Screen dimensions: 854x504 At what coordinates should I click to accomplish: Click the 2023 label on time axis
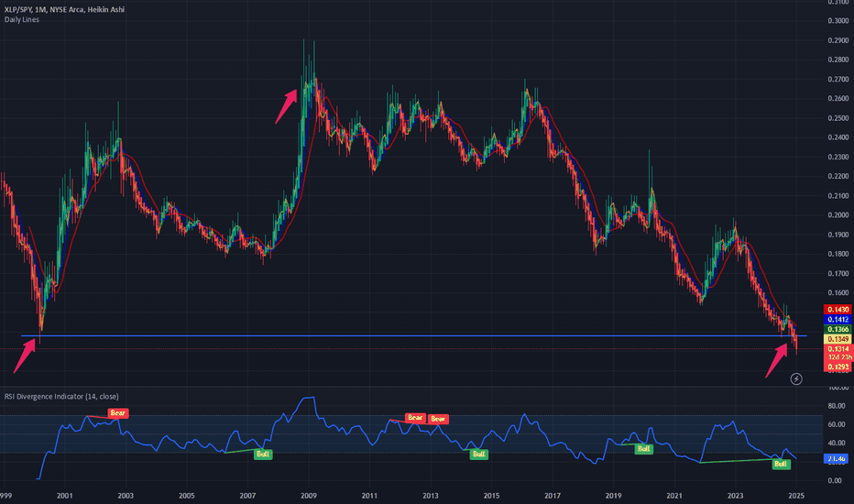click(735, 496)
